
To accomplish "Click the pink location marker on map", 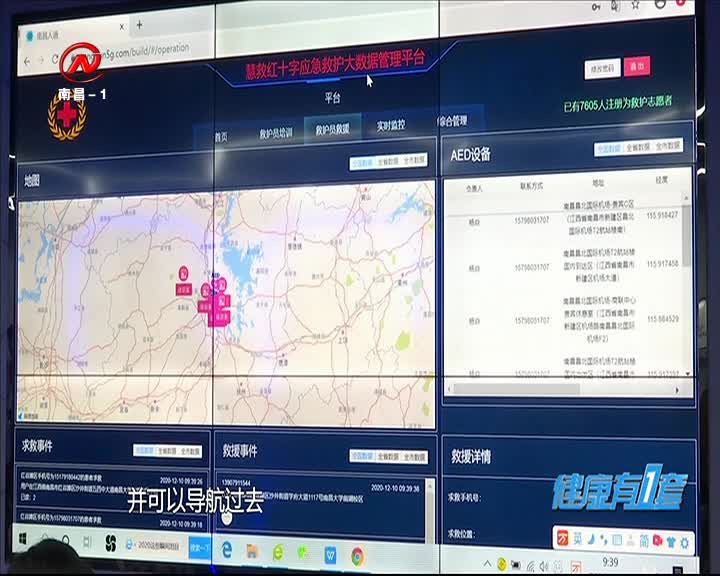I will 183,274.
